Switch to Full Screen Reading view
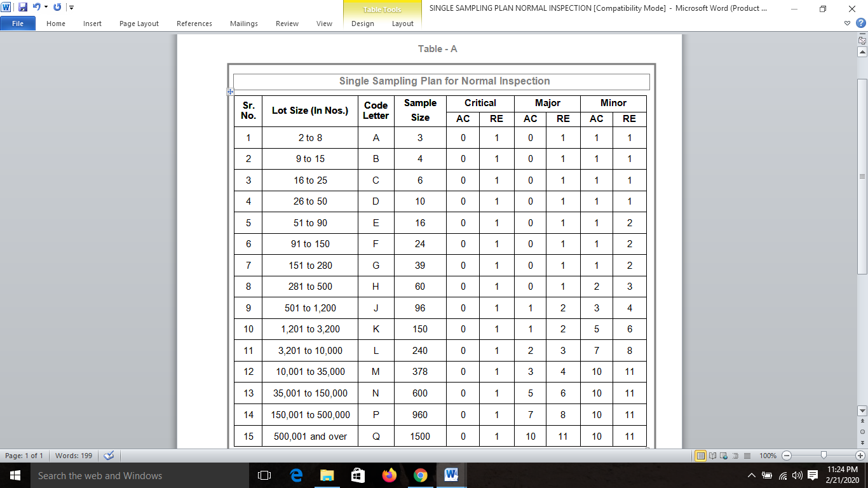This screenshot has width=868, height=488. [713, 456]
